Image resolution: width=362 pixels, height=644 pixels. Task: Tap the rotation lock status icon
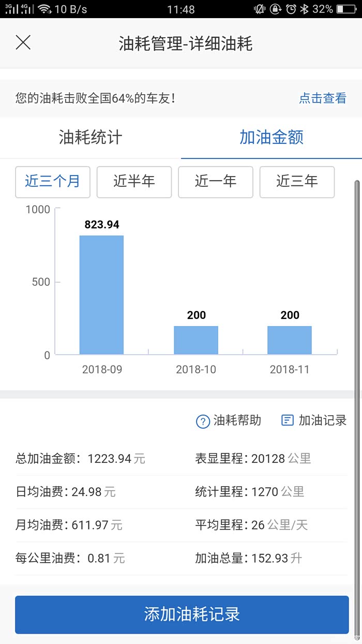(276, 9)
